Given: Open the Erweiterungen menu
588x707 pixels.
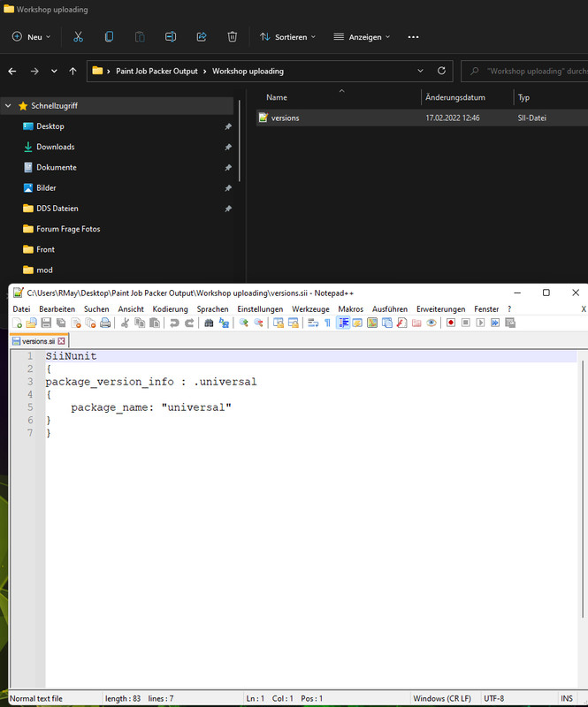Looking at the screenshot, I should click(x=441, y=309).
